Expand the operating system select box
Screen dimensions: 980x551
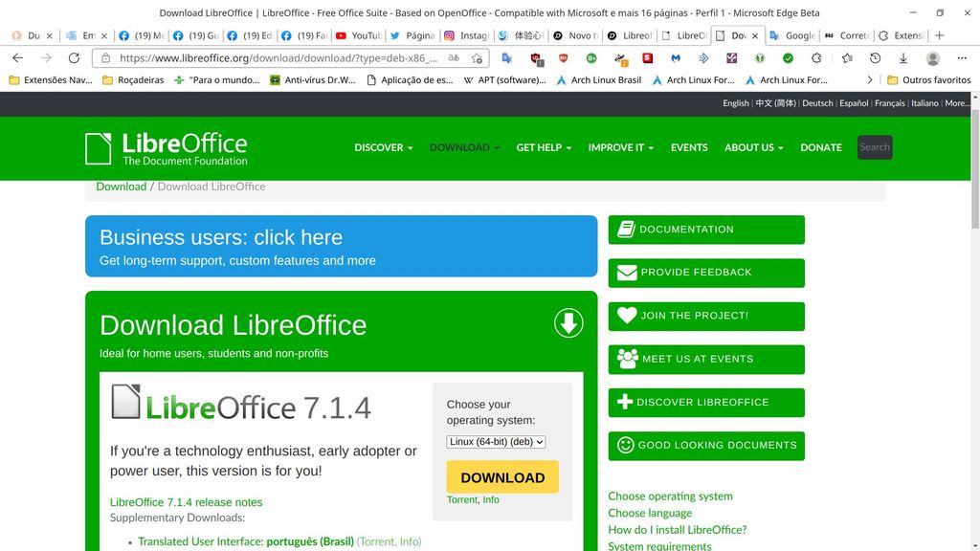coord(496,442)
